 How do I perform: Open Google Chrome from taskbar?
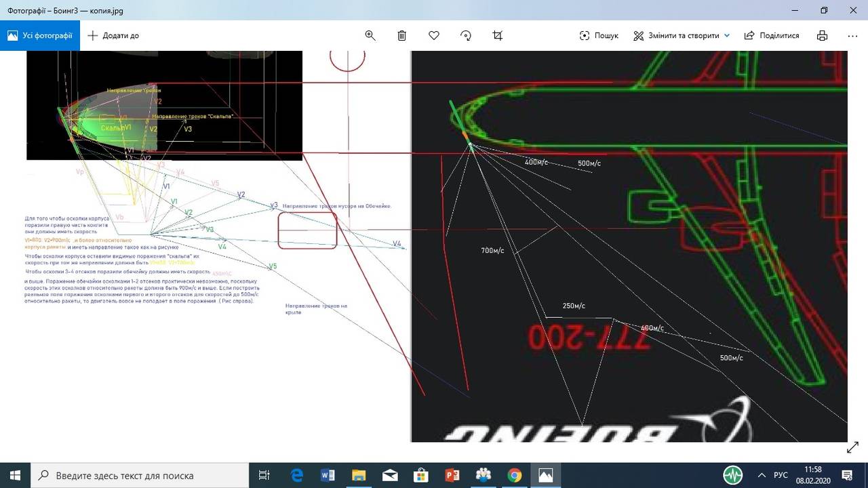click(515, 475)
